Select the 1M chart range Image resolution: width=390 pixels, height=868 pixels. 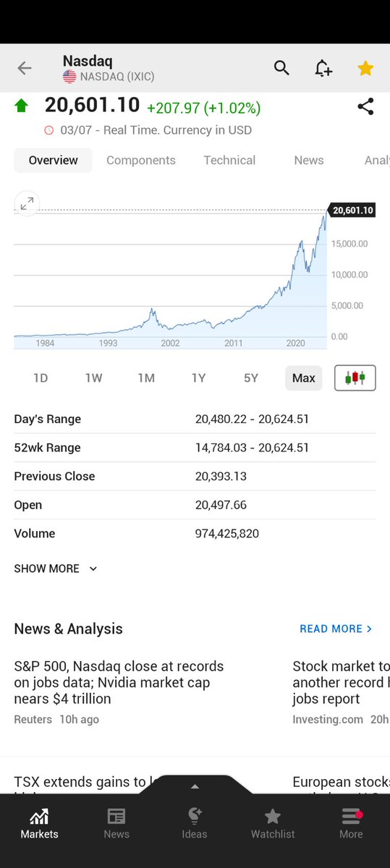point(146,378)
